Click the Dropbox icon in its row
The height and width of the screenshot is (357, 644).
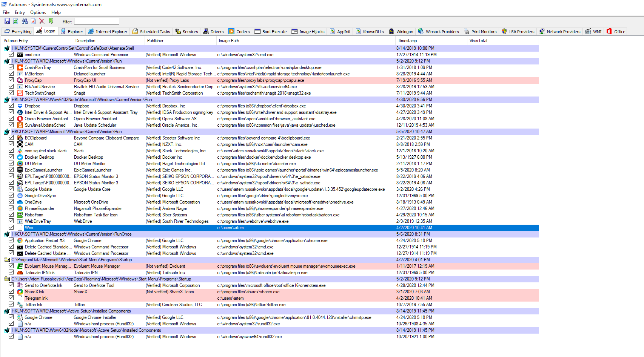20,106
